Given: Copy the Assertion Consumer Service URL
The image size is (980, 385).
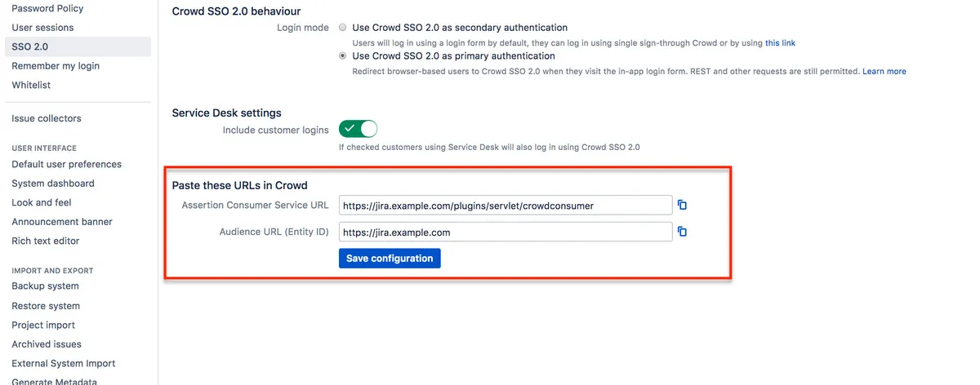Looking at the screenshot, I should 683,206.
